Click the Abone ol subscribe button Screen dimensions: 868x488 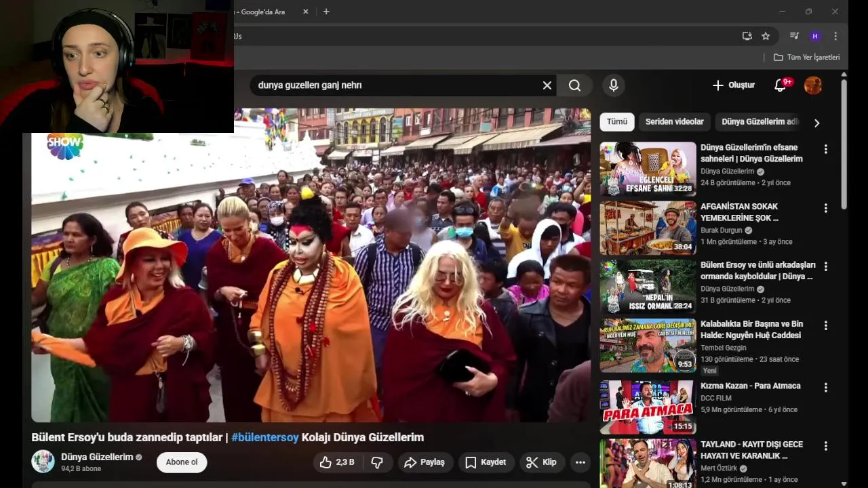point(182,462)
